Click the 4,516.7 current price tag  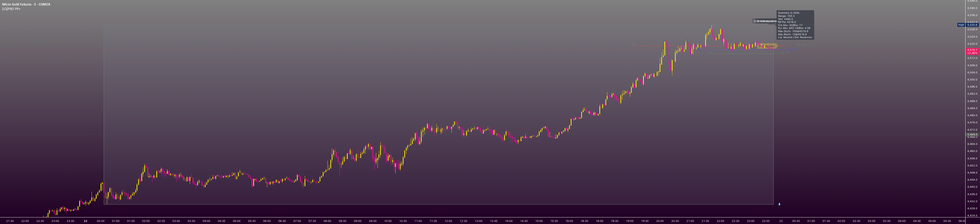pyautogui.click(x=972, y=50)
